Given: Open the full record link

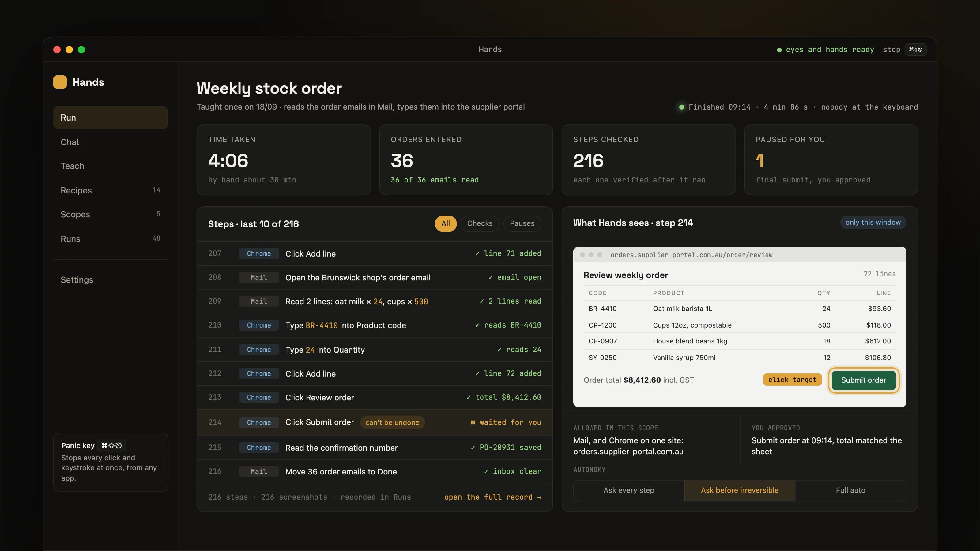Looking at the screenshot, I should tap(493, 497).
